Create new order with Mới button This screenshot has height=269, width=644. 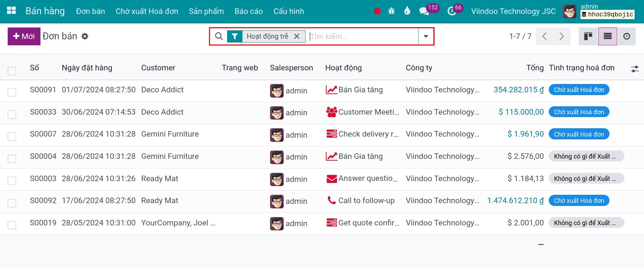24,36
